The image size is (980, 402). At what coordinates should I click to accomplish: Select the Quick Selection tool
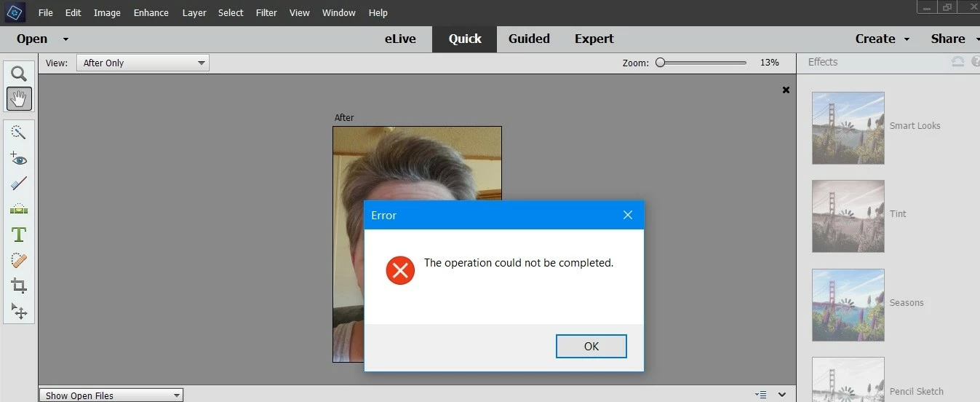[x=18, y=133]
